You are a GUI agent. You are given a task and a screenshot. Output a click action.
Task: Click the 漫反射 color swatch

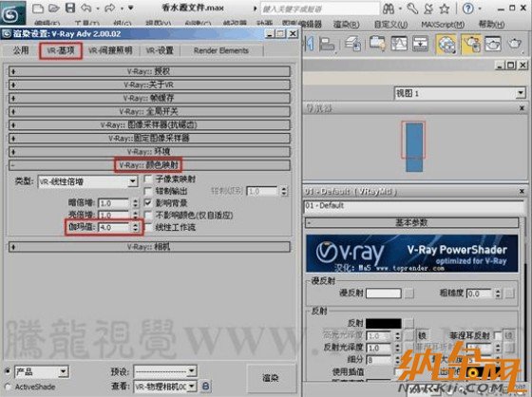[x=384, y=293]
